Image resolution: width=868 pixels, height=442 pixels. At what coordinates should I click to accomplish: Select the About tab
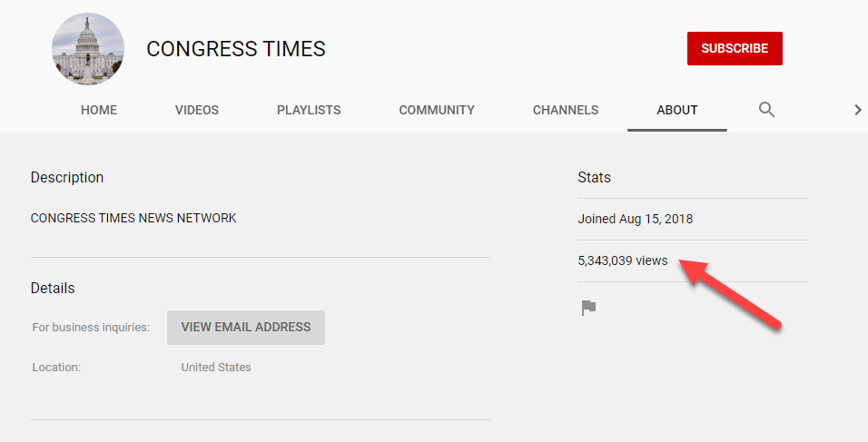point(677,110)
